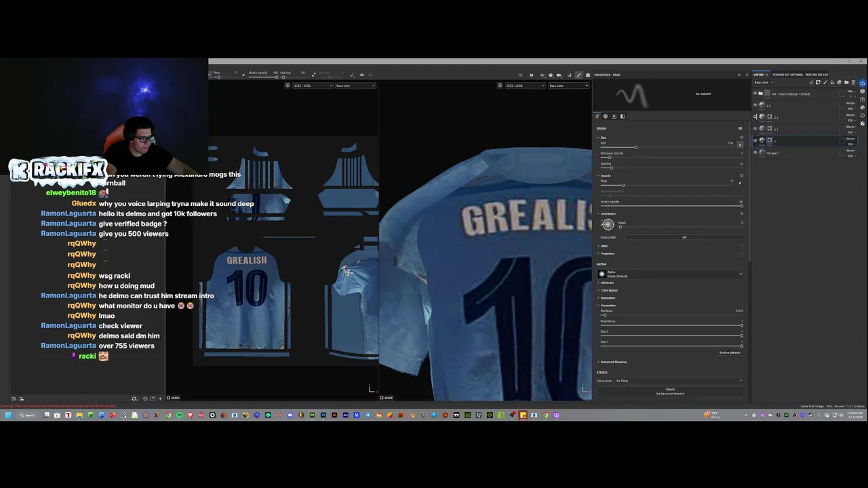868x488 pixels.
Task: Select the Layers tab
Action: point(758,75)
